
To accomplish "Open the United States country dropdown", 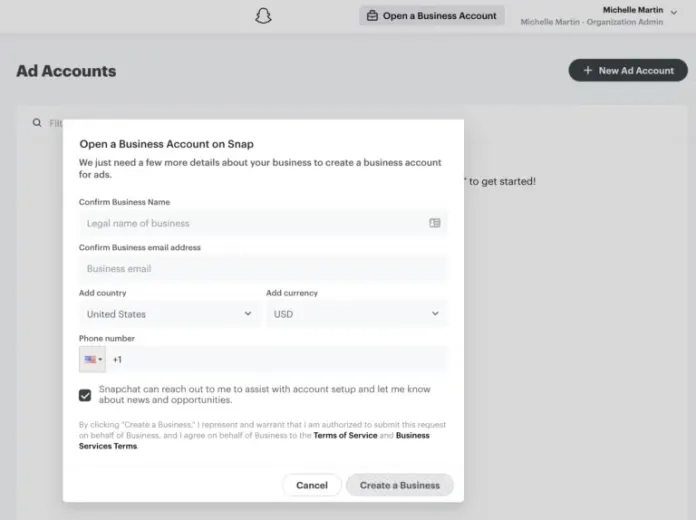I will tap(170, 314).
